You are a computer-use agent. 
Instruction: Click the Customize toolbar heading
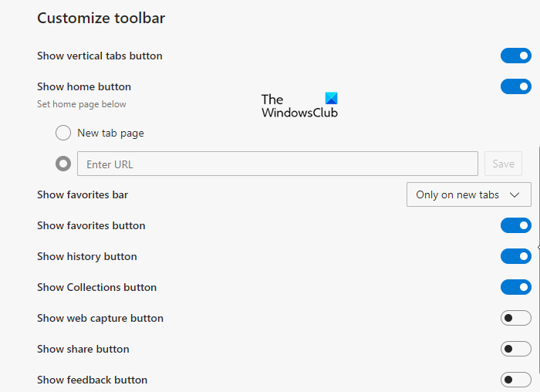coord(101,18)
